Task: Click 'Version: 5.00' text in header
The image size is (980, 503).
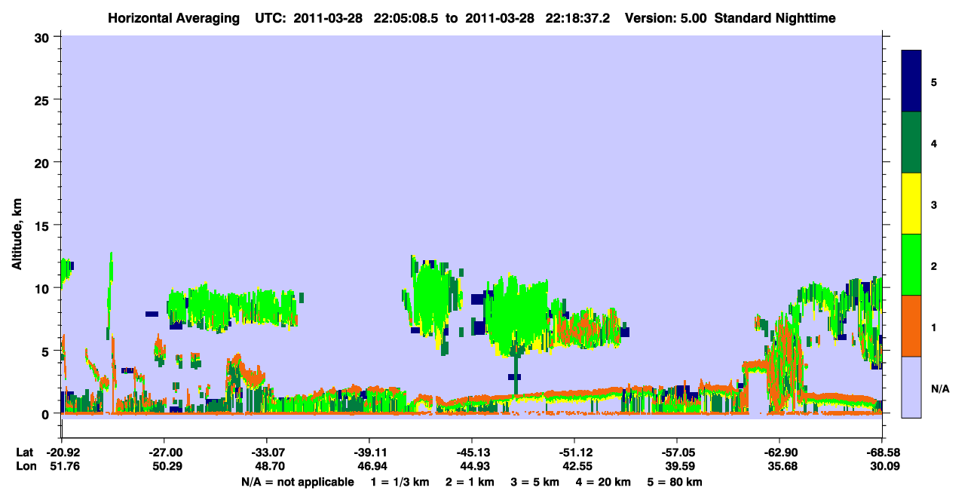Action: click(666, 17)
